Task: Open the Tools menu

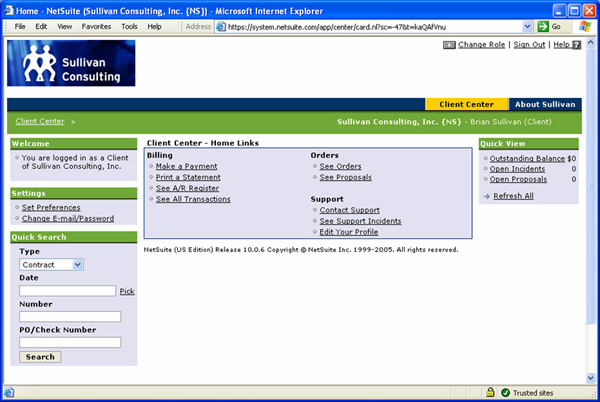Action: point(129,26)
